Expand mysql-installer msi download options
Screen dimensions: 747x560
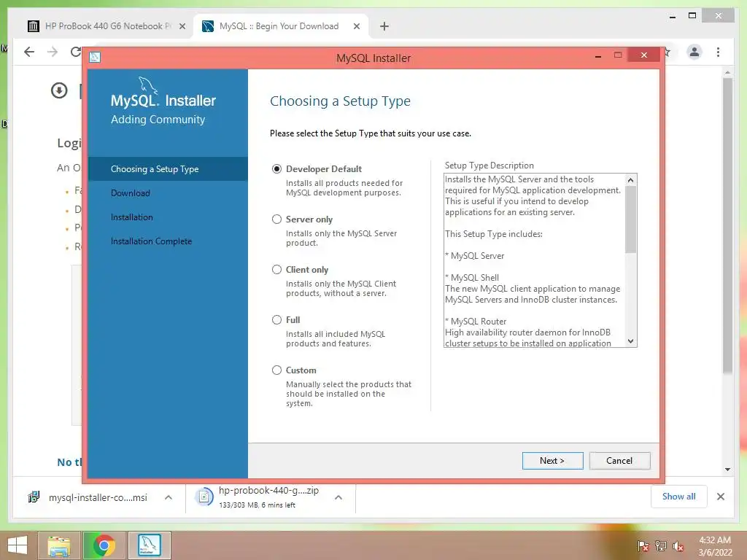point(169,497)
